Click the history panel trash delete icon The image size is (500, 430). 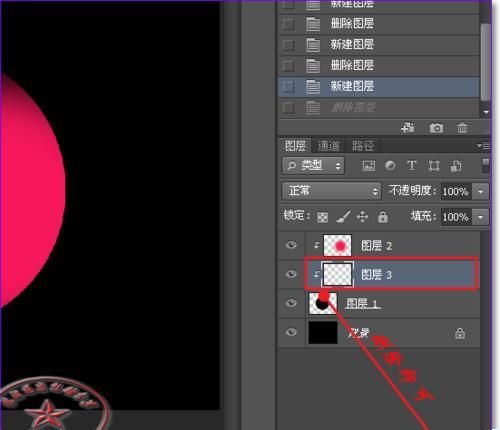pos(462,127)
